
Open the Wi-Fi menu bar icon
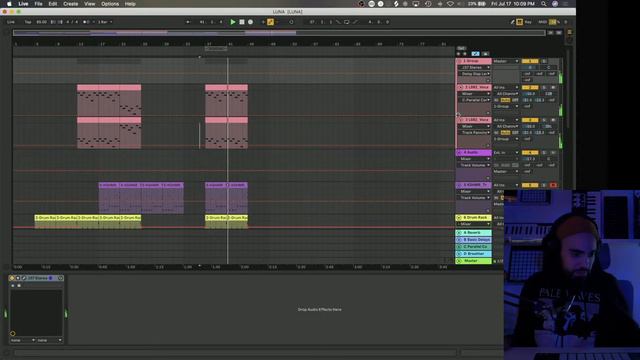[x=450, y=4]
